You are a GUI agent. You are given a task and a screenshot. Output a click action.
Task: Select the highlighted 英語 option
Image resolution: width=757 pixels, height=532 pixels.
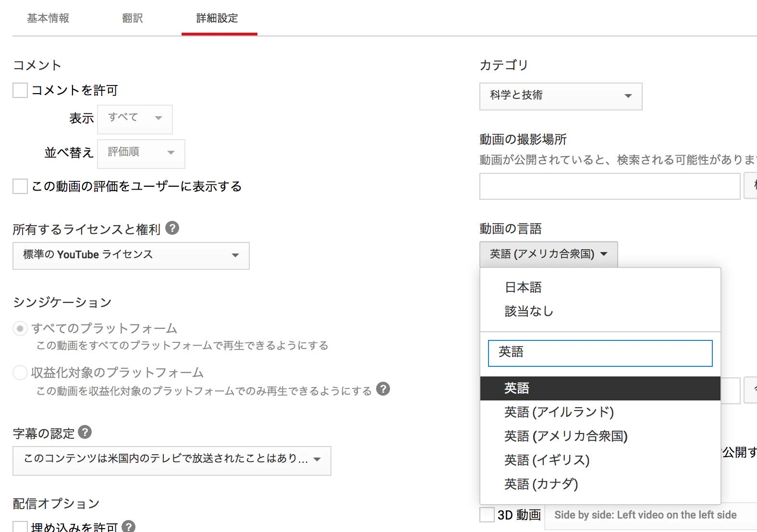(x=600, y=388)
